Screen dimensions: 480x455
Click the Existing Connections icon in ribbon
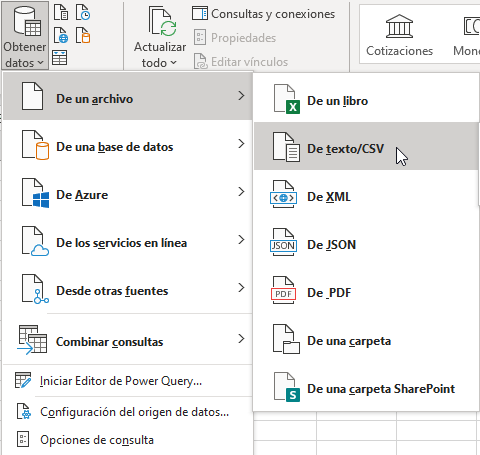point(83,35)
